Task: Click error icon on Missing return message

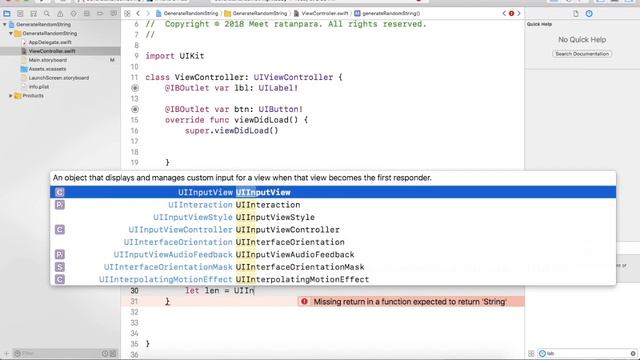Action: point(304,302)
